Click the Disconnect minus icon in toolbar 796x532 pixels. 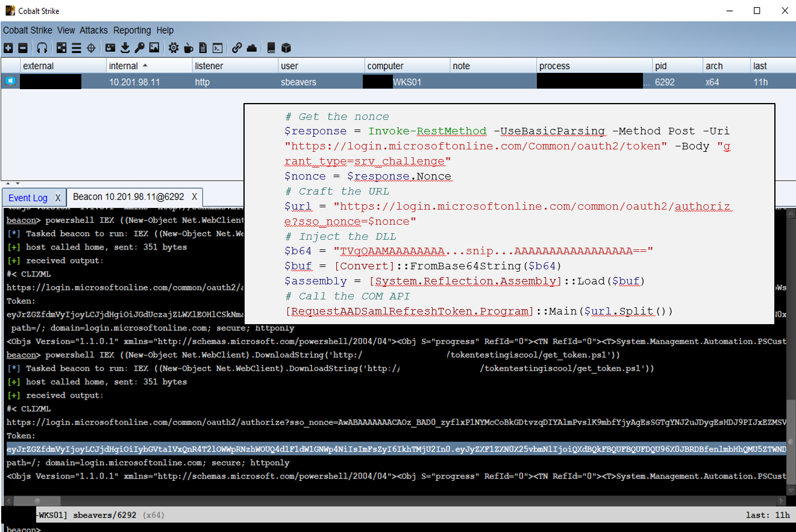pos(22,48)
